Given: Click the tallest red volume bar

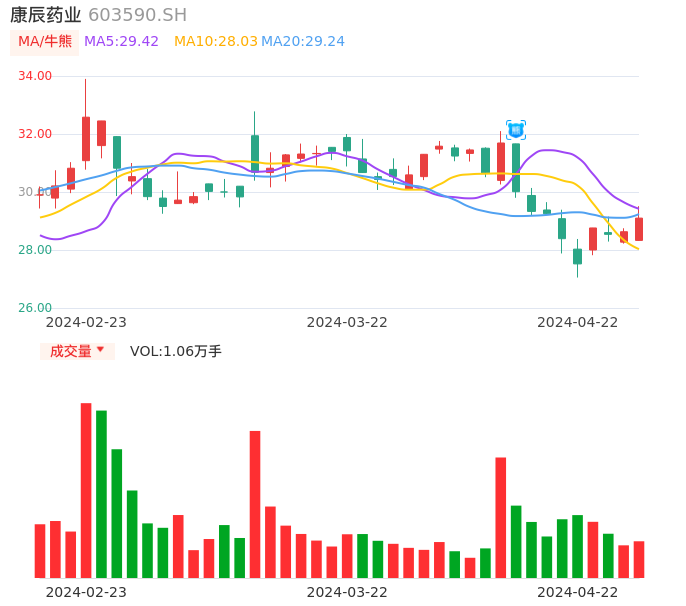Looking at the screenshot, I should click(x=86, y=490).
